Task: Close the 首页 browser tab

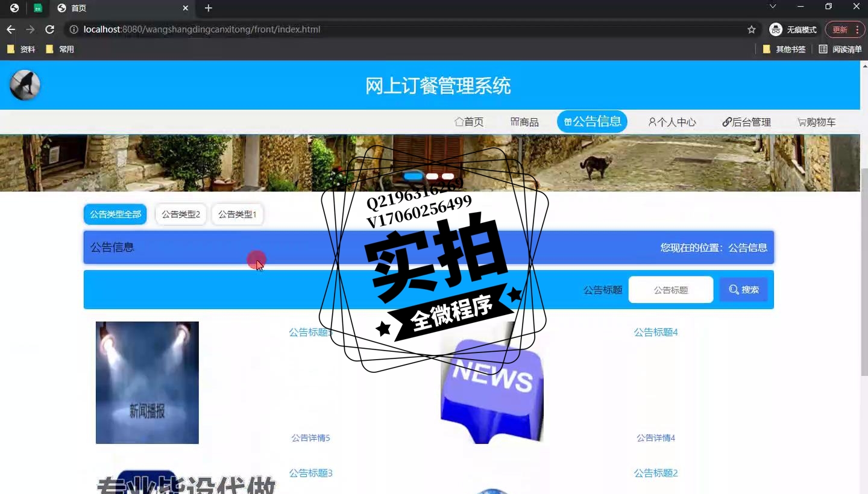Action: click(186, 8)
